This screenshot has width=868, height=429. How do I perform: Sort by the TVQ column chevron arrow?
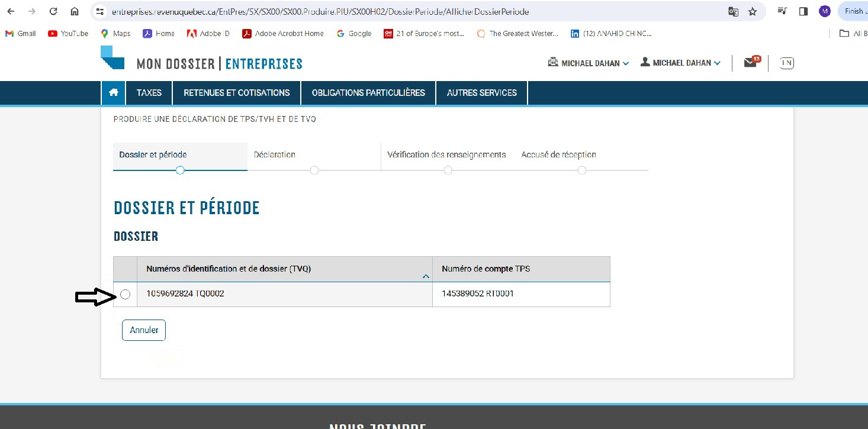pos(425,276)
